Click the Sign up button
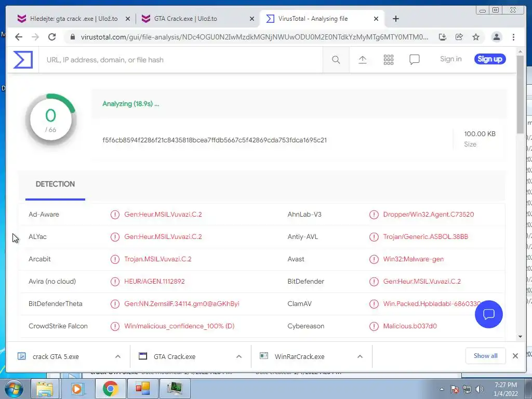 coord(490,59)
